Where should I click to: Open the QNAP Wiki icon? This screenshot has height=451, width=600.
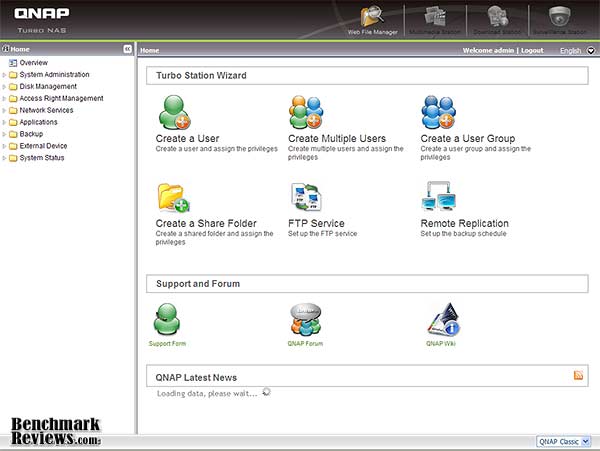[444, 319]
